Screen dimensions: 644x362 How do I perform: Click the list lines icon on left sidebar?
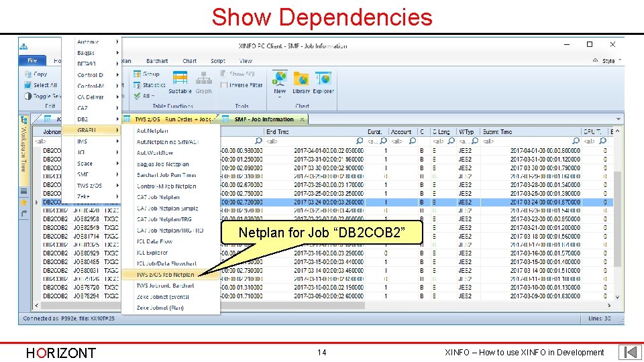pyautogui.click(x=24, y=191)
